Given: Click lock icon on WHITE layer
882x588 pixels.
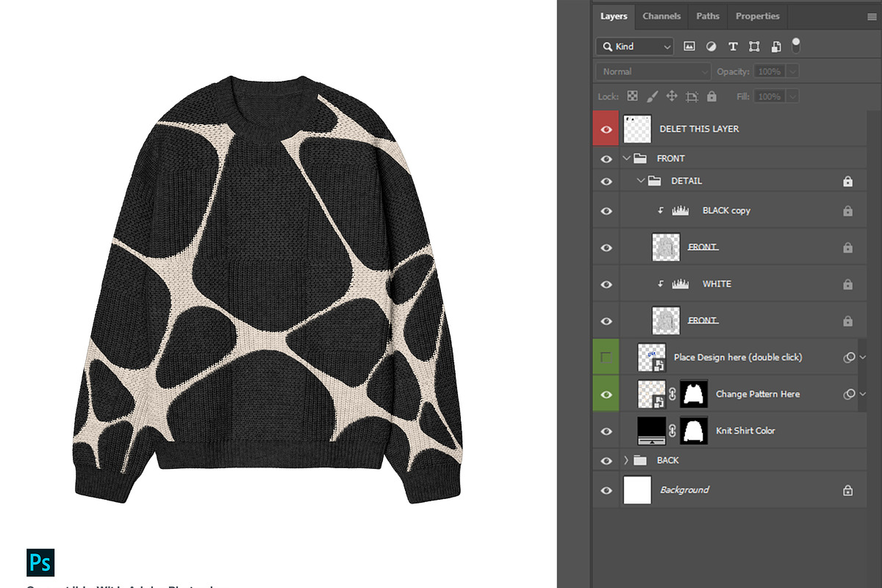Looking at the screenshot, I should (x=847, y=284).
